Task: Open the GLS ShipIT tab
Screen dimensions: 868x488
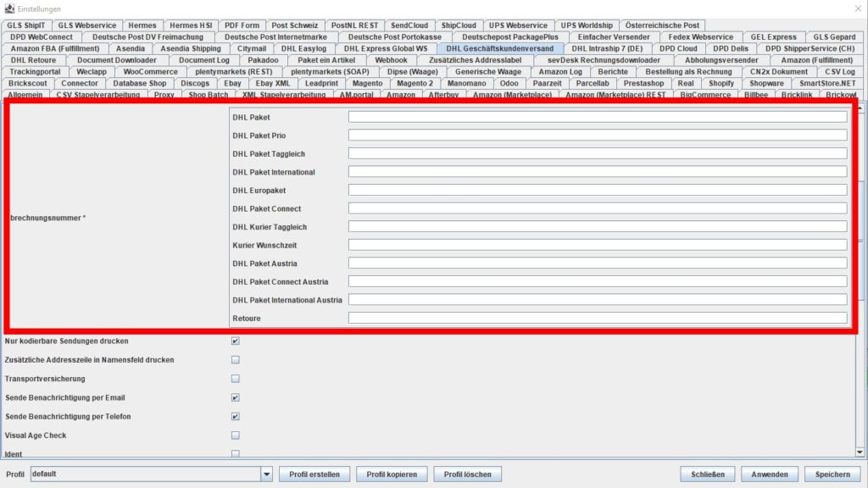Action: click(x=26, y=25)
